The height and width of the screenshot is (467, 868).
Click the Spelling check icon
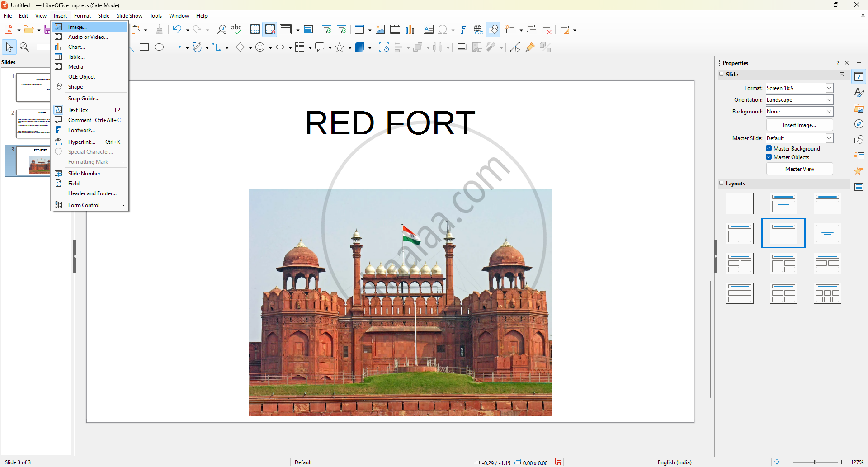[236, 30]
